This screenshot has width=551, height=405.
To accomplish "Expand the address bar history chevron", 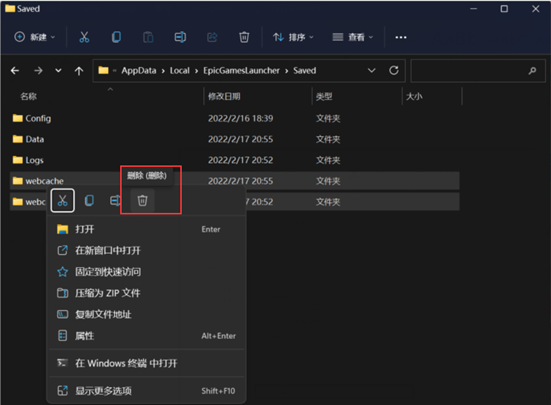I will [x=371, y=71].
